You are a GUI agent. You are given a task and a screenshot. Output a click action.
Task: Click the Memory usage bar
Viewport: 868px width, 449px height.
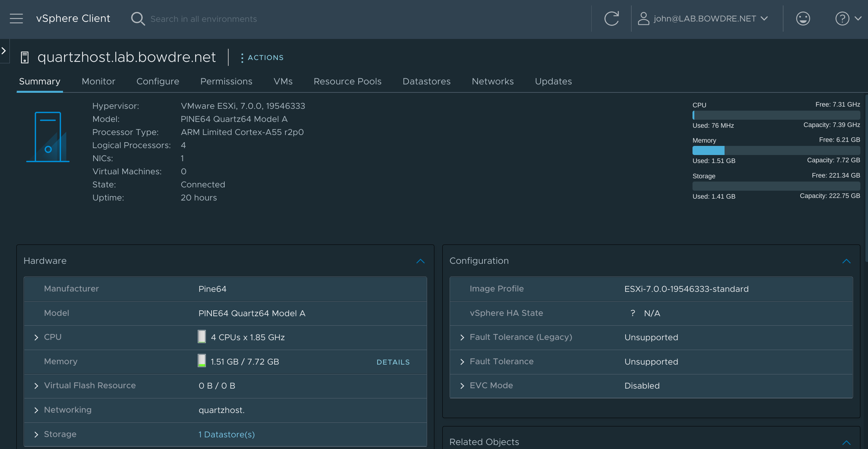(x=776, y=150)
